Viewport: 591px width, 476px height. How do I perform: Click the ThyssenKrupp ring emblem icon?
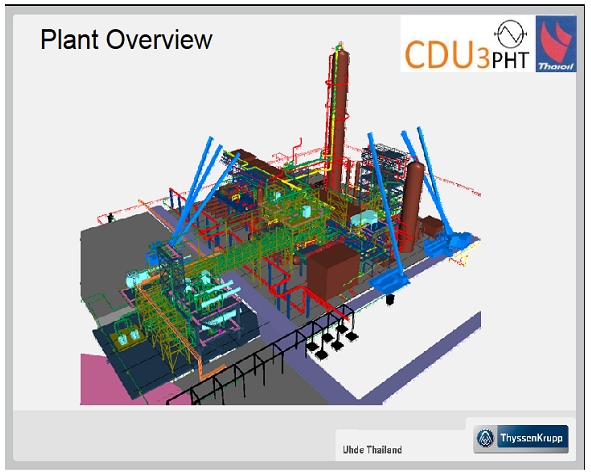pos(486,438)
